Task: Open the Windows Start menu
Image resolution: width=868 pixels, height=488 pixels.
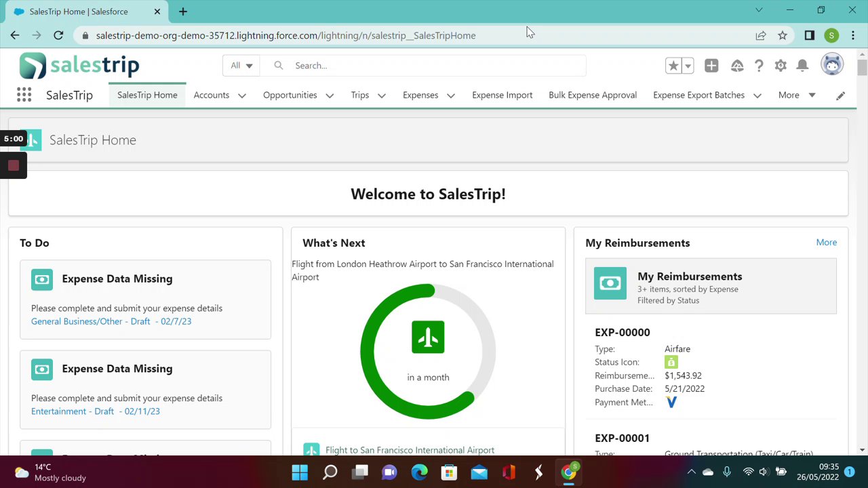Action: 300,472
